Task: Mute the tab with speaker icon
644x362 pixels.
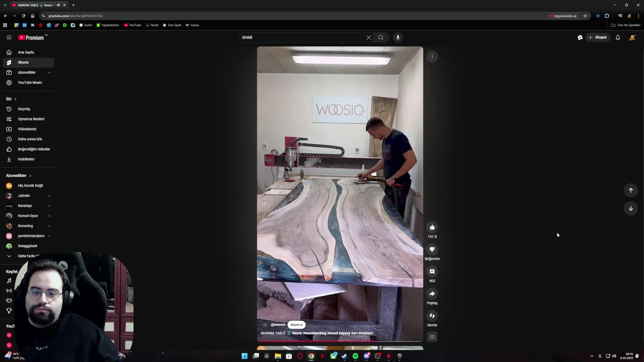Action: tap(58, 5)
